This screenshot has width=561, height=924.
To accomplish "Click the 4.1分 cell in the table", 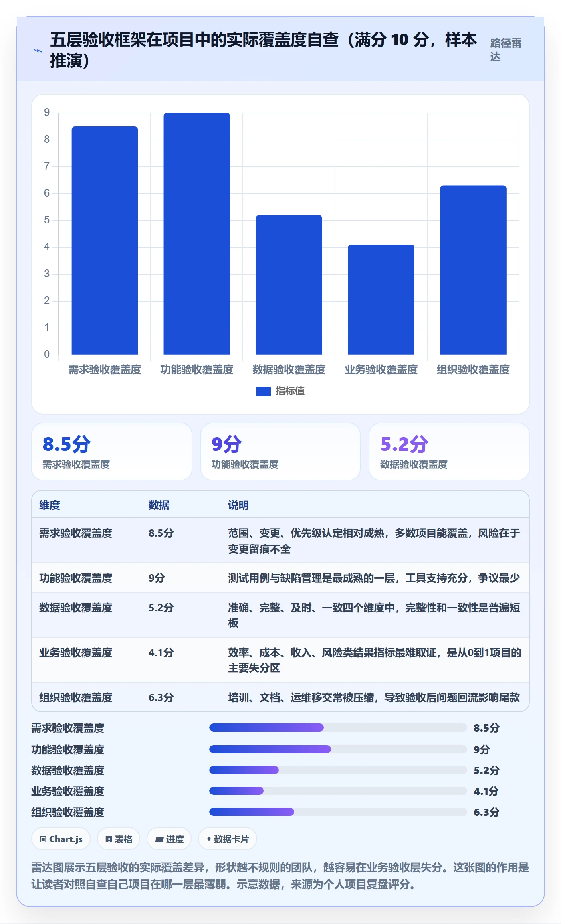I will coord(161,652).
